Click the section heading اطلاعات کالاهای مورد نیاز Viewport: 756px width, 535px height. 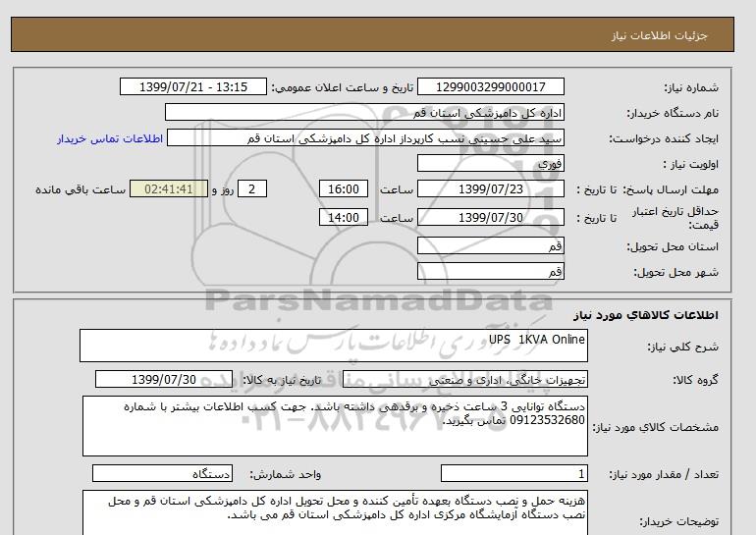pyautogui.click(x=646, y=315)
